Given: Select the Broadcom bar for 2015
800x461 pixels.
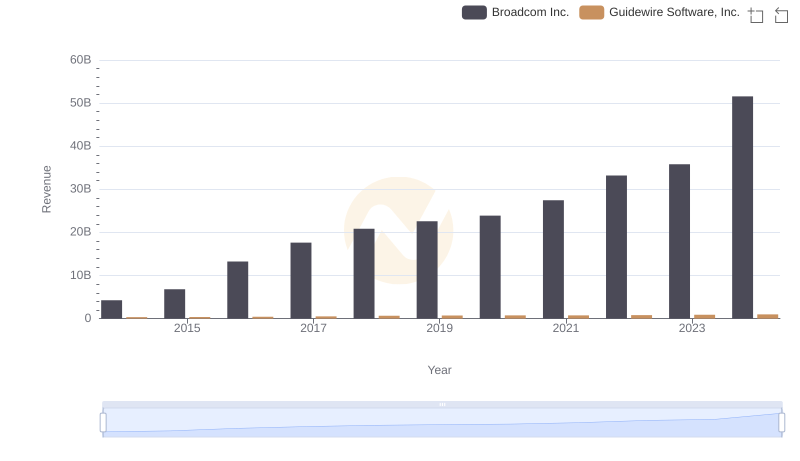Looking at the screenshot, I should (x=174, y=304).
